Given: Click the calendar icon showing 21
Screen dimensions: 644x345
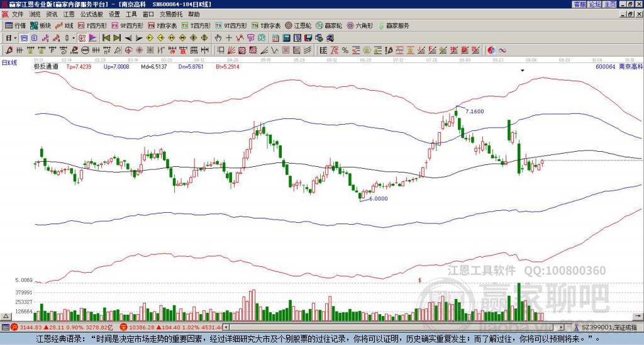Looking at the screenshot, I should click(x=275, y=38).
